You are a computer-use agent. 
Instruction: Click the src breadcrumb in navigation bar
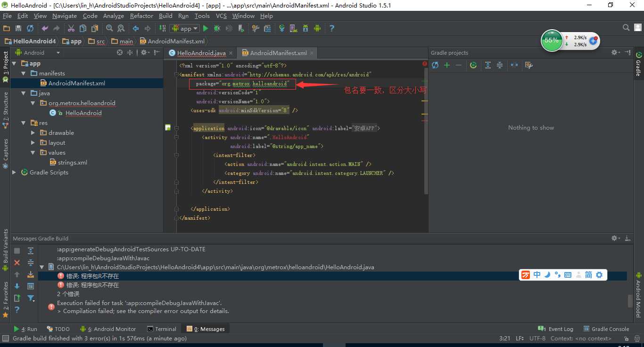[x=97, y=41]
